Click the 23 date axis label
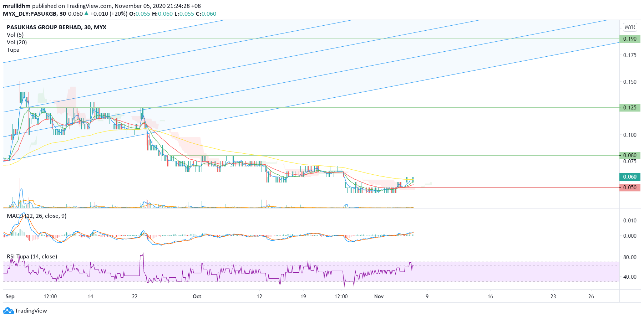 pyautogui.click(x=553, y=297)
